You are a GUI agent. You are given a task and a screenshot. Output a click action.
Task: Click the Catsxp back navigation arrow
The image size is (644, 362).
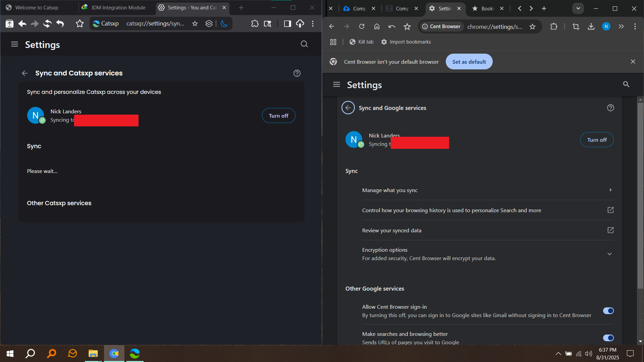[x=22, y=23]
